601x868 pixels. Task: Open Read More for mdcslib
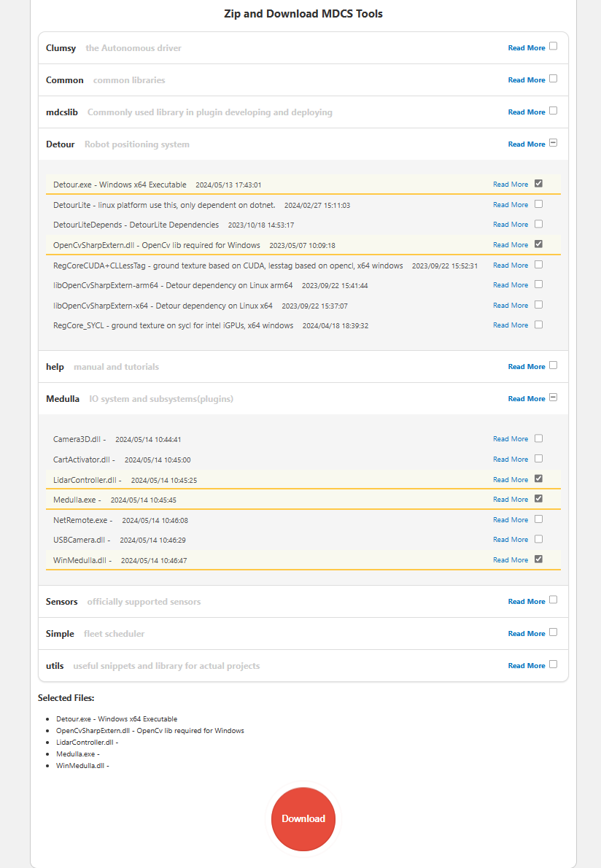[x=526, y=112]
